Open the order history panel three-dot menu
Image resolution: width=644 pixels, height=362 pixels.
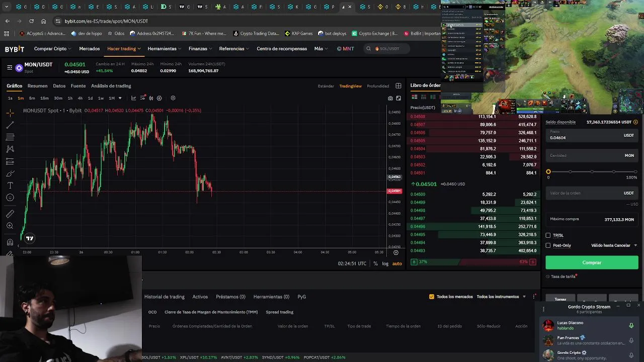tap(534, 297)
